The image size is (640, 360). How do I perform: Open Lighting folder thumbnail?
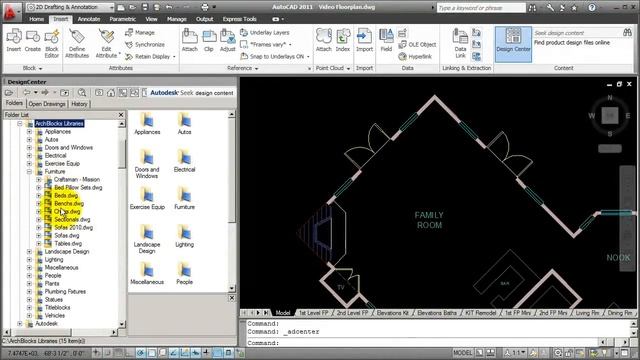tap(184, 237)
